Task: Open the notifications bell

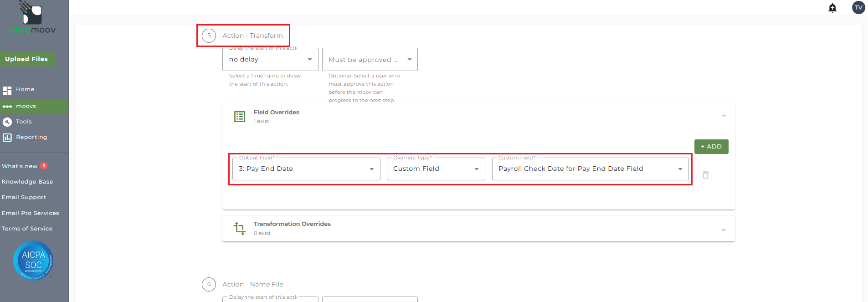Action: pos(832,8)
